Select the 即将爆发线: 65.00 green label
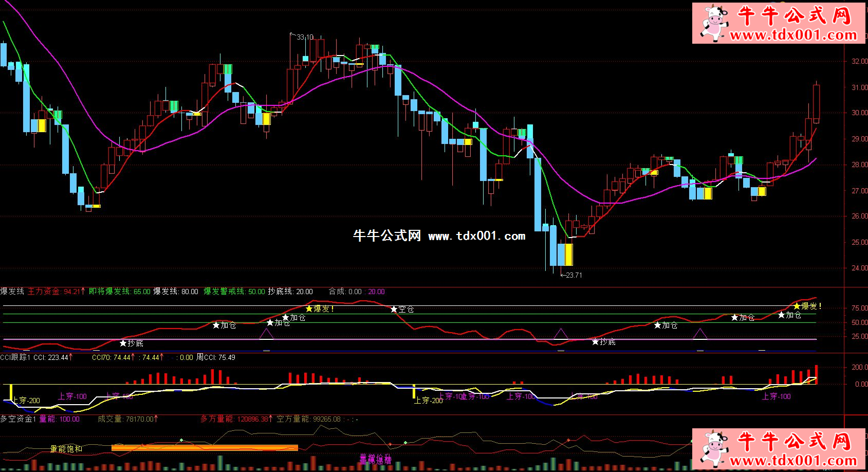Viewport: 868px width, 472px height. tap(120, 292)
